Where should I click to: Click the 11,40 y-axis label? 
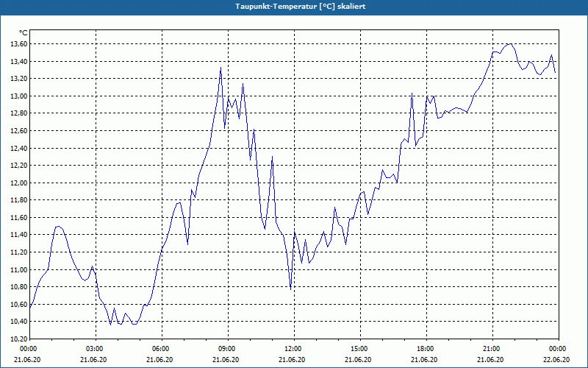[x=19, y=235]
